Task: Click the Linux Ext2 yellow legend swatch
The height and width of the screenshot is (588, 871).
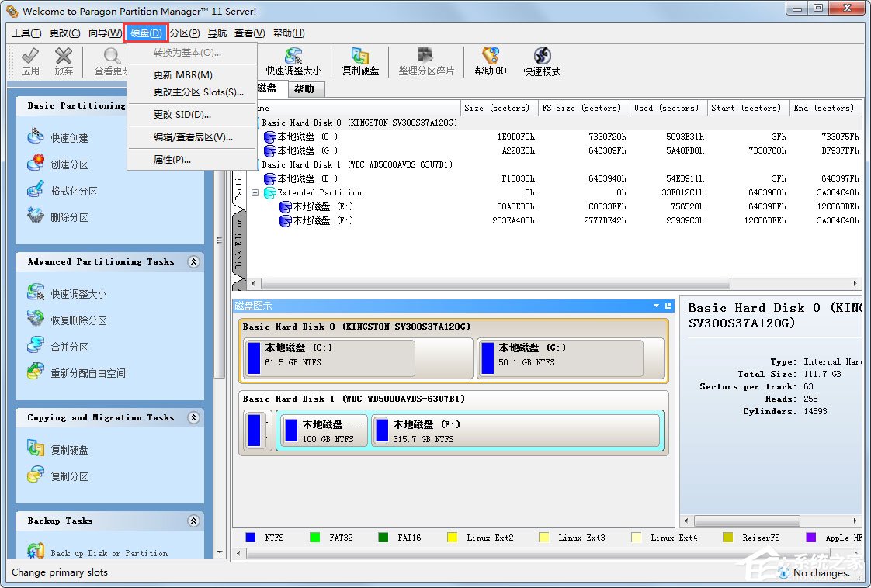Action: coord(452,538)
